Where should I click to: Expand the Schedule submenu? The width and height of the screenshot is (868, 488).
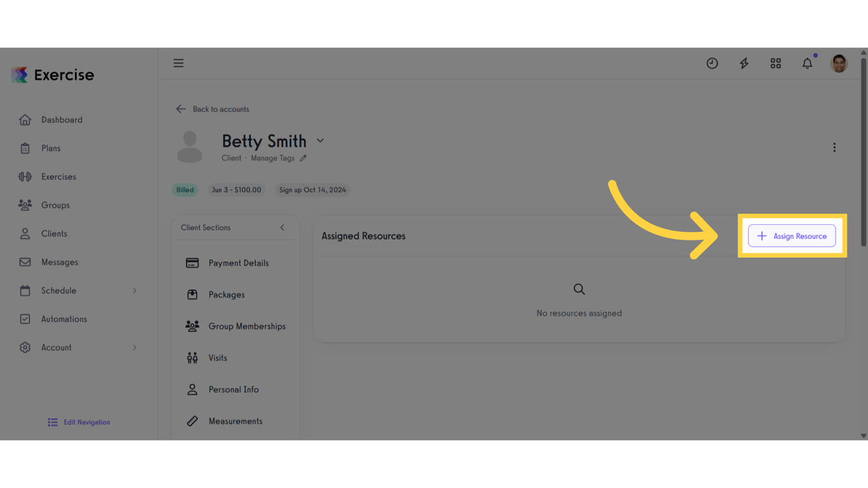tap(134, 290)
